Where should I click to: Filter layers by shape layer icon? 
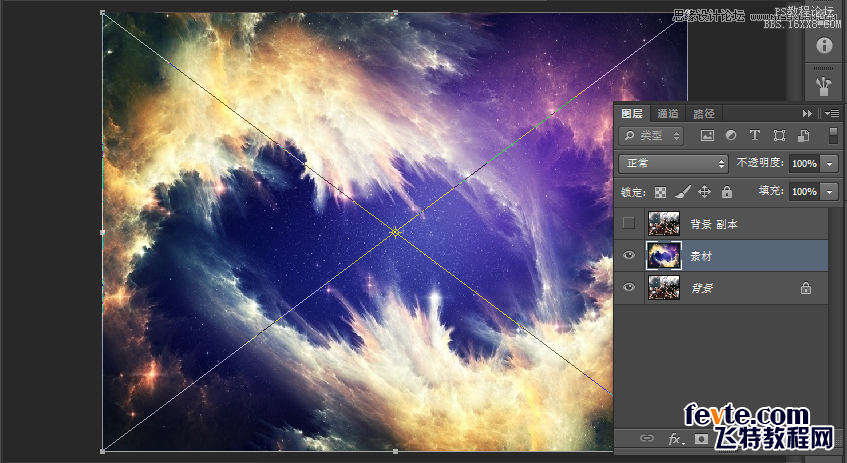tap(779, 135)
